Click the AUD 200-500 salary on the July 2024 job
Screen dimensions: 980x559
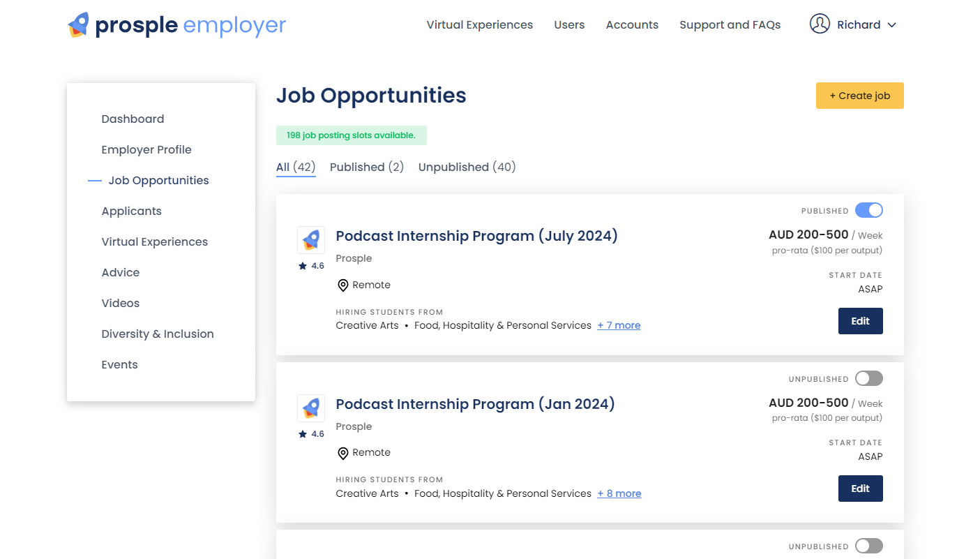(808, 235)
